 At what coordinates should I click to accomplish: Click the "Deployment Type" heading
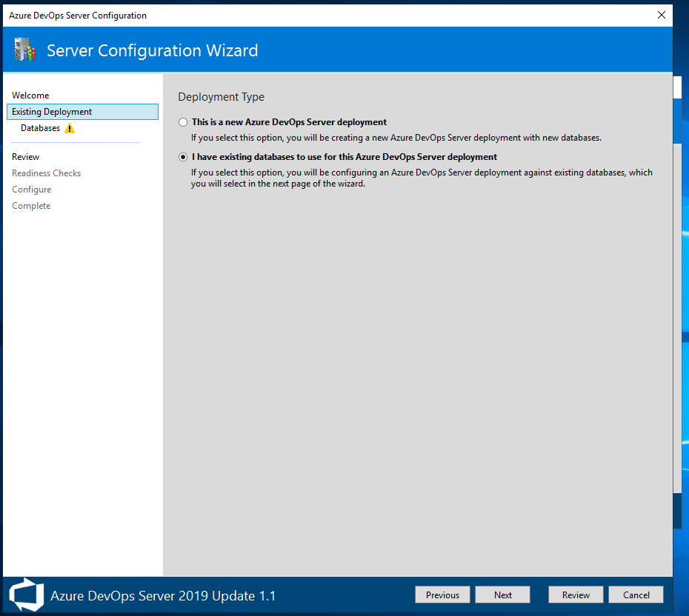[221, 97]
